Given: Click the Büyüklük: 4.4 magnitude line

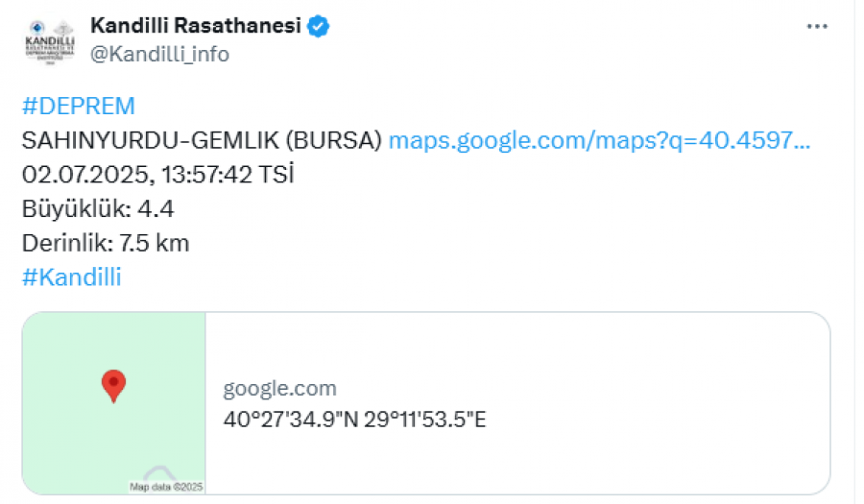Looking at the screenshot, I should pos(98,208).
